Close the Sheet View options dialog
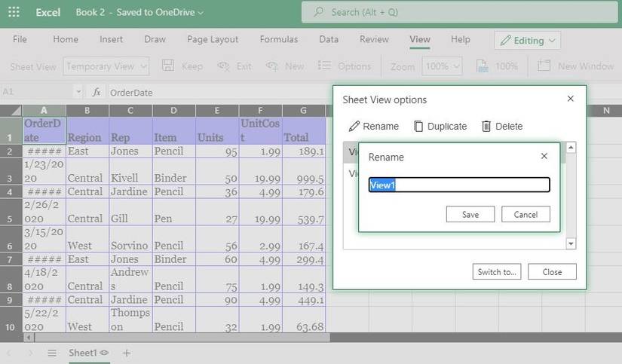This screenshot has height=364, width=622. (x=570, y=99)
